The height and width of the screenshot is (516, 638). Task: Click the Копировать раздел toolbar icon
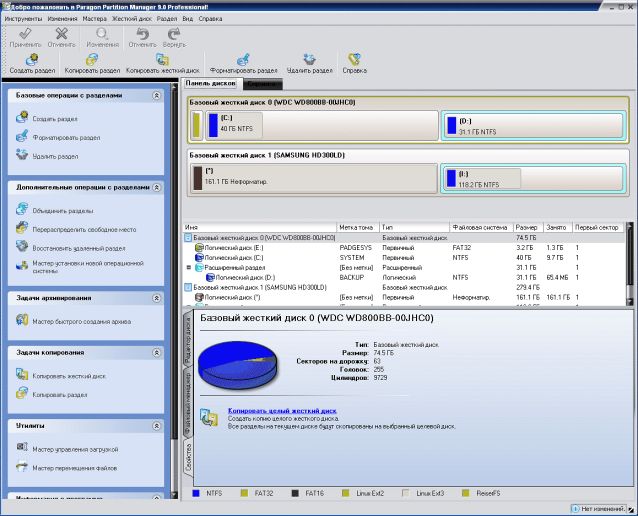[92, 59]
